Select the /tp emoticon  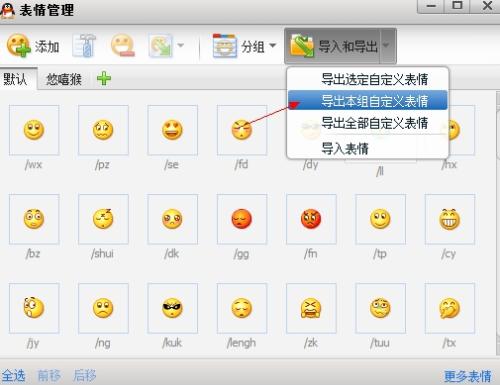(381, 219)
